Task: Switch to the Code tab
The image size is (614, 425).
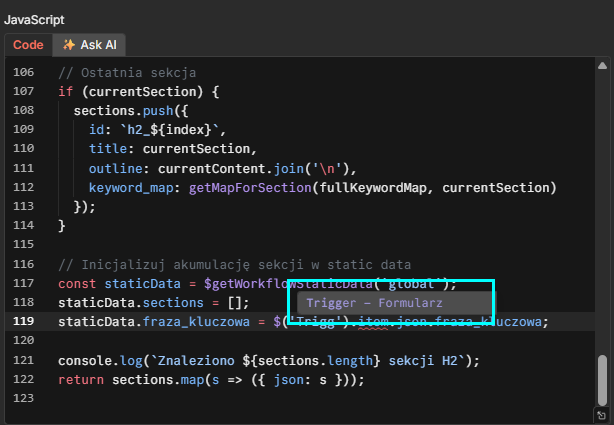Action: 28,45
